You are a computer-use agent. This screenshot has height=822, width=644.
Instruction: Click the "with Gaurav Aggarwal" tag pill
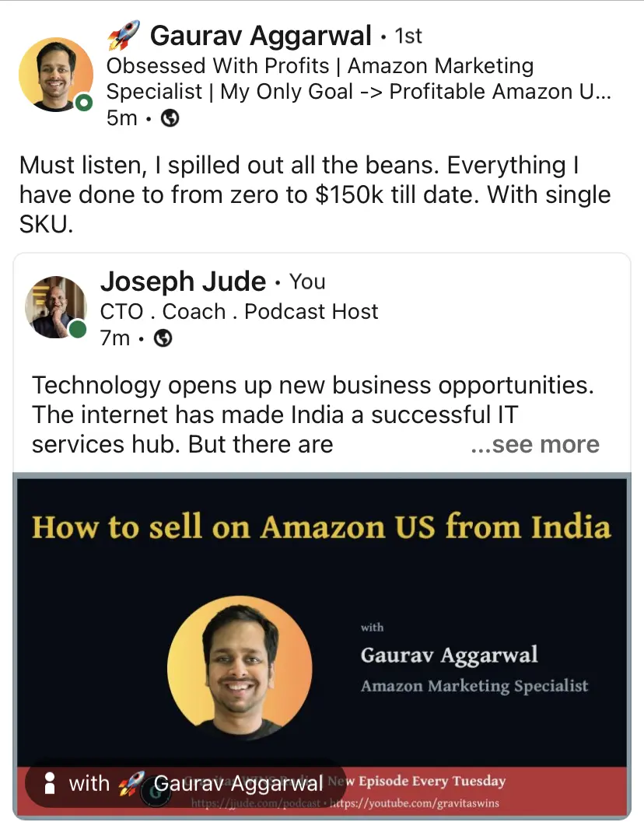(x=185, y=783)
